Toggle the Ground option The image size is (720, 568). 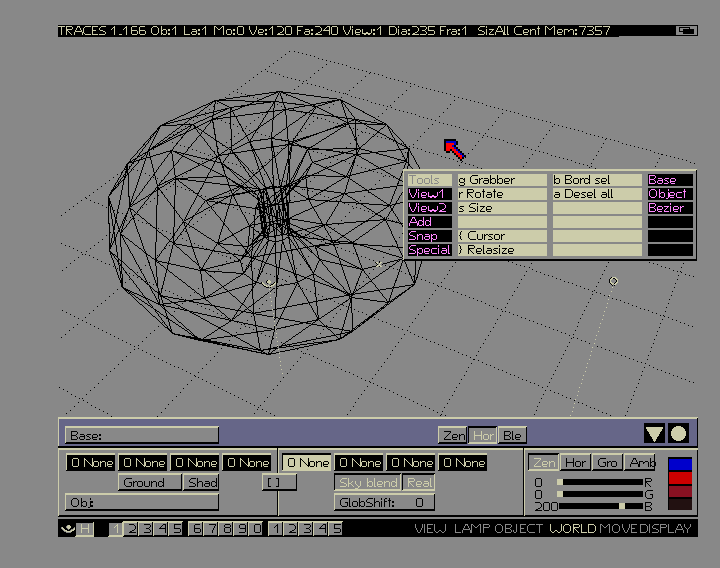(149, 483)
